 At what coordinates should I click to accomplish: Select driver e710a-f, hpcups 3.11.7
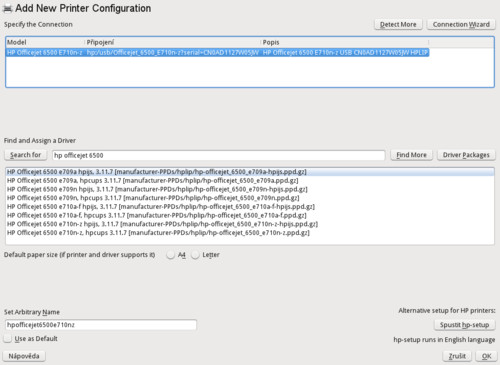[x=250, y=215]
